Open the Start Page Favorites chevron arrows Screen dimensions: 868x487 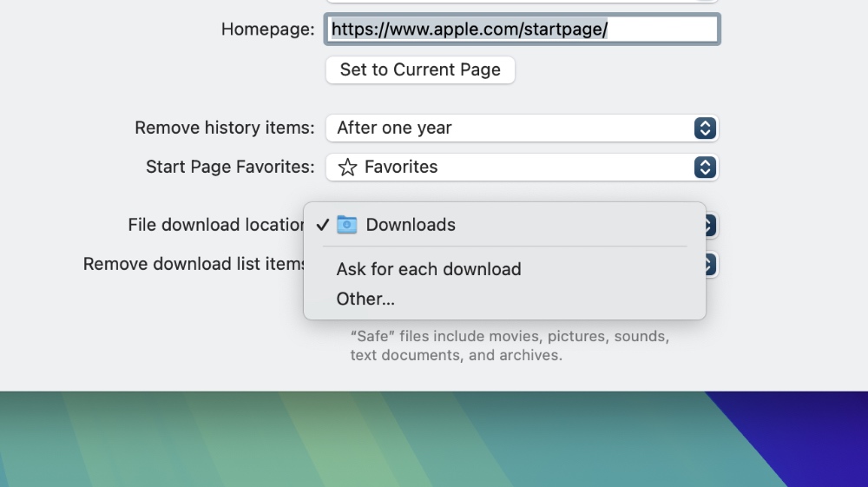click(705, 168)
